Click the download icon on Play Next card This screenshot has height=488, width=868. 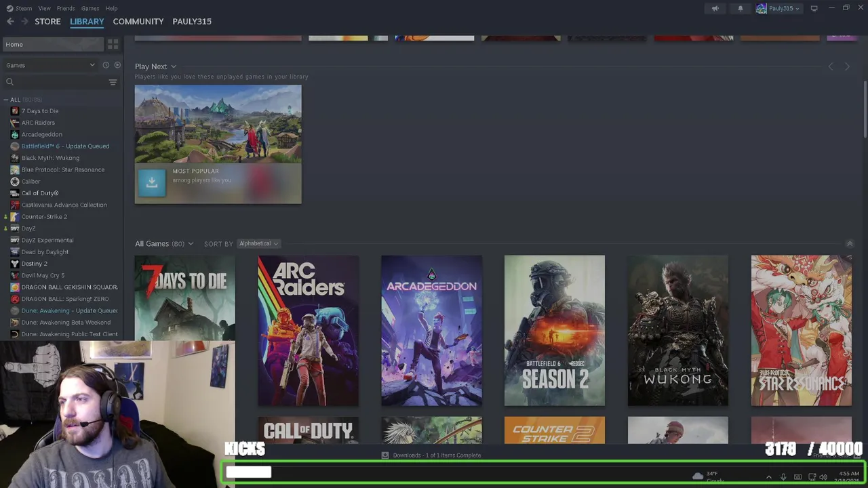click(x=152, y=183)
